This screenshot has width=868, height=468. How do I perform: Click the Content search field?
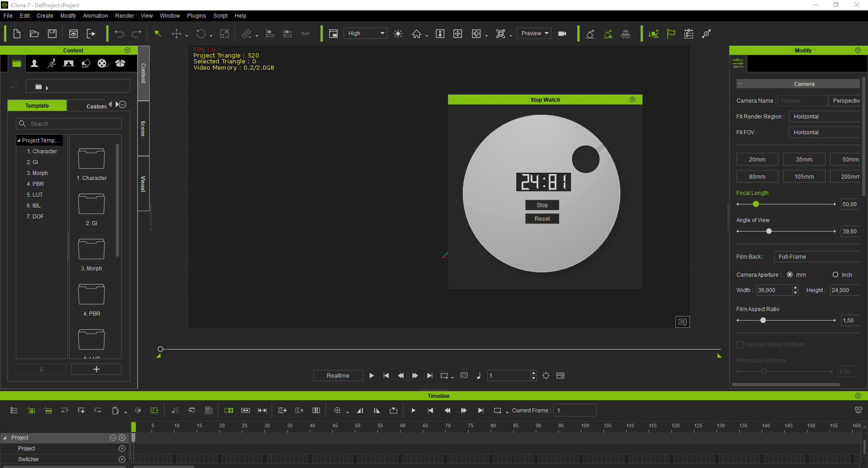click(x=69, y=124)
